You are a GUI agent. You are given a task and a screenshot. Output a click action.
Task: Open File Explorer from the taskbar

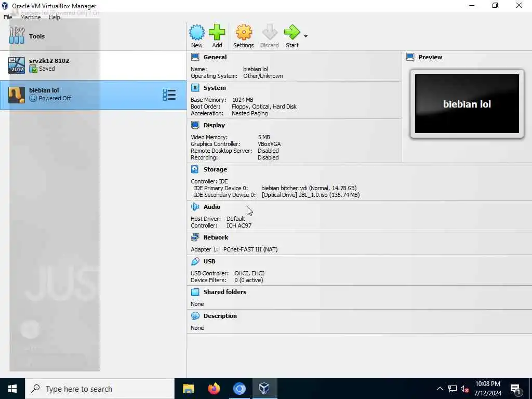coord(188,389)
